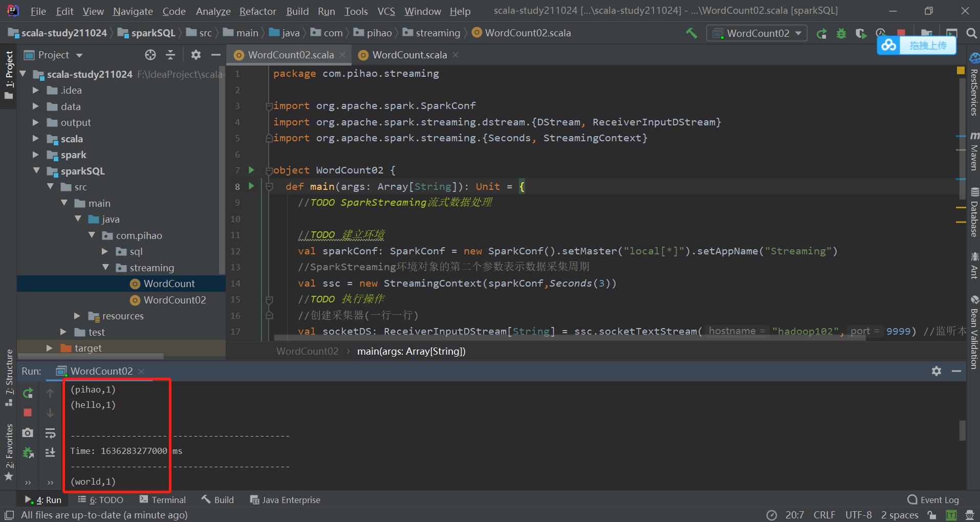This screenshot has height=522, width=980.
Task: Click the read-only lock icon in status bar
Action: pyautogui.click(x=932, y=515)
